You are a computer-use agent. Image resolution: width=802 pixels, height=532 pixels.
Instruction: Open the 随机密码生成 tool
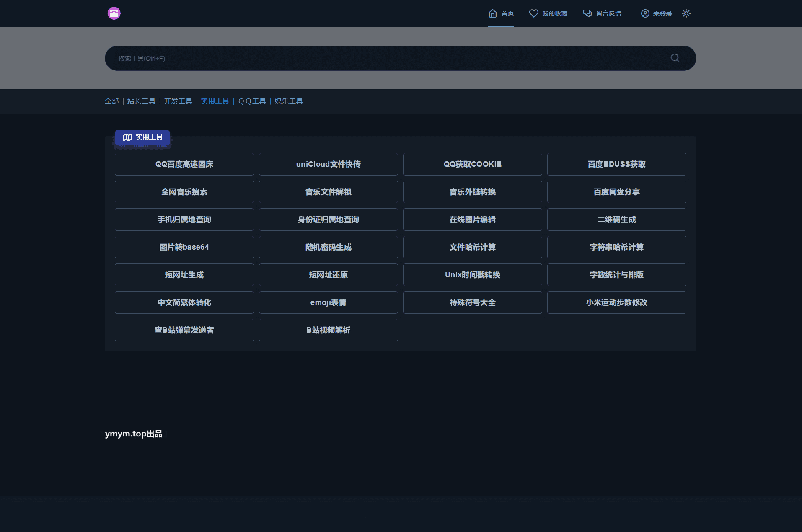click(x=329, y=247)
